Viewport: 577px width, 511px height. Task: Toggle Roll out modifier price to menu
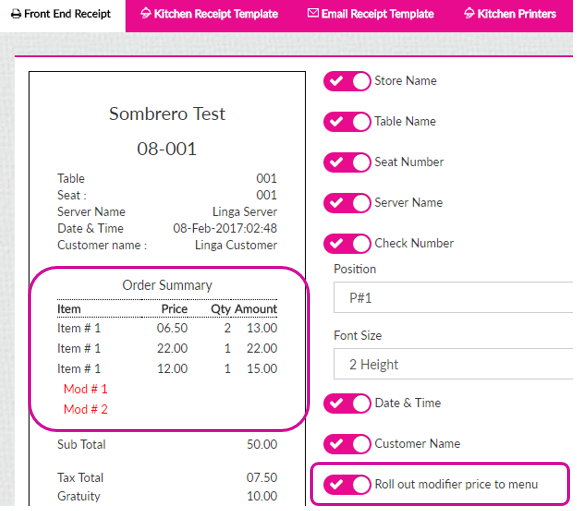(x=347, y=485)
